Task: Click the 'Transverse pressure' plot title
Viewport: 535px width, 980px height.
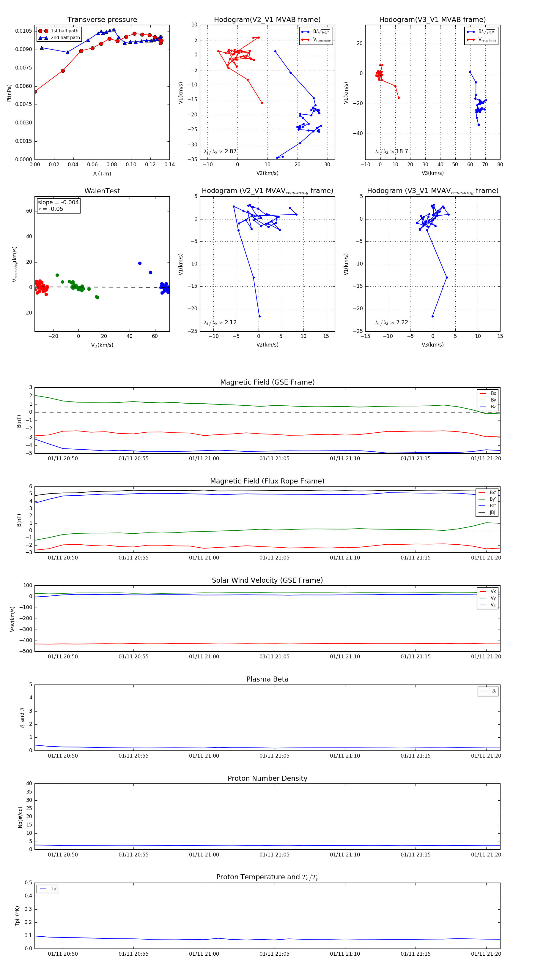Action: coord(102,20)
